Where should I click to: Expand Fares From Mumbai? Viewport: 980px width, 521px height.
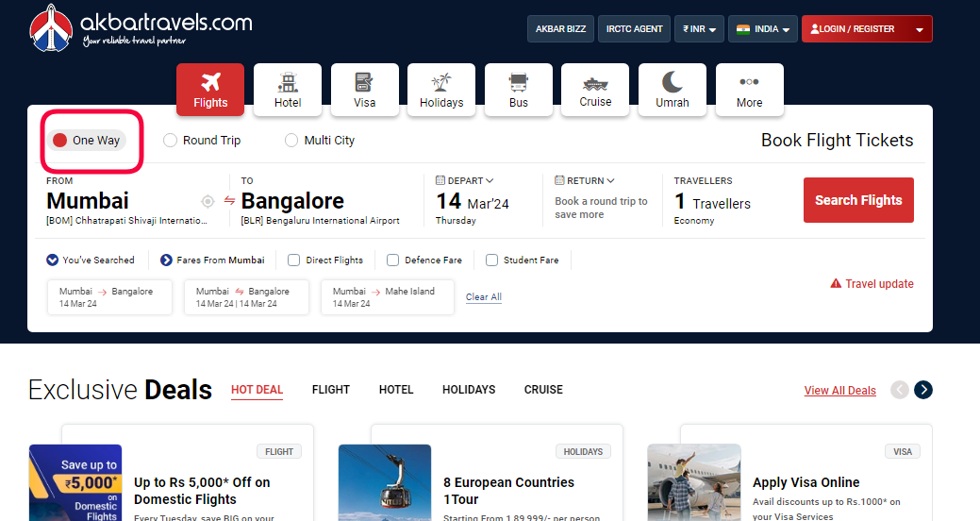point(166,260)
